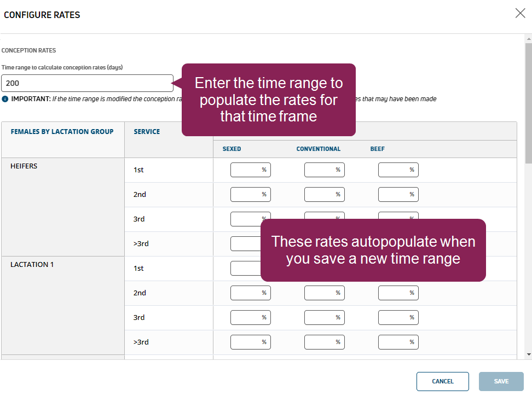Screen dimensions: 532x396
Task: Click Lactation 1 >3rd service Beef field
Action: (x=398, y=342)
